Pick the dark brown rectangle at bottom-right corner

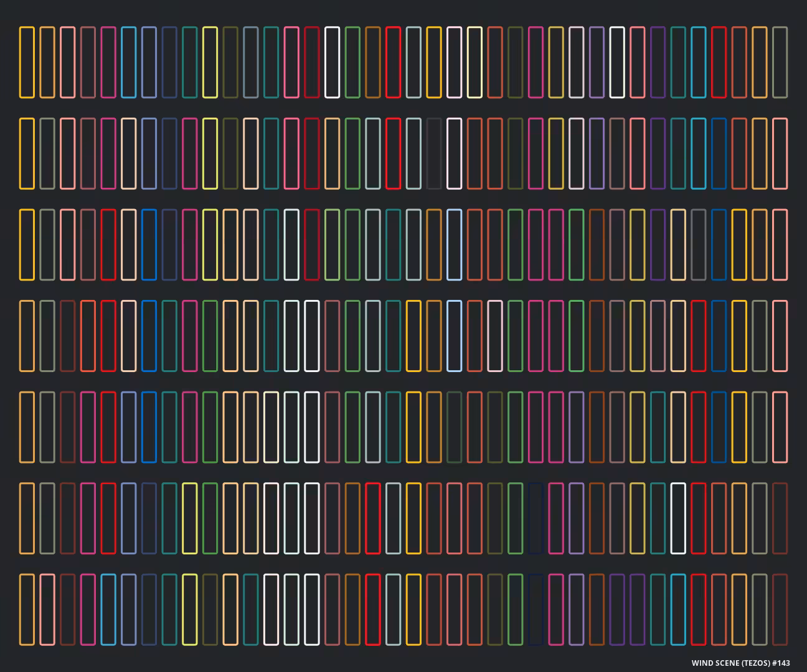point(780,610)
